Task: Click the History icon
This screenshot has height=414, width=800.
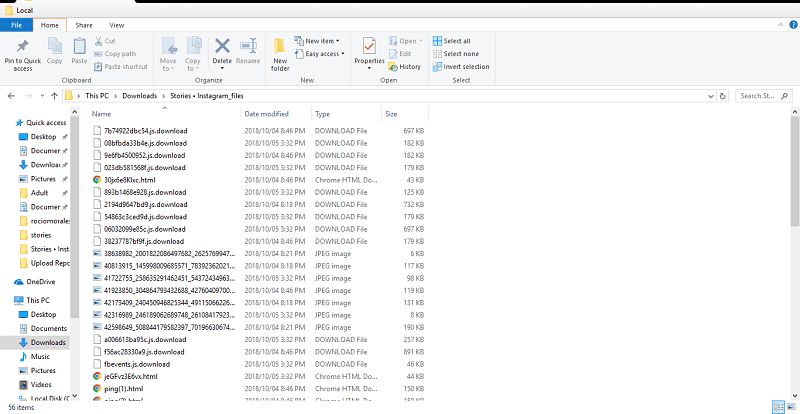Action: coord(392,67)
